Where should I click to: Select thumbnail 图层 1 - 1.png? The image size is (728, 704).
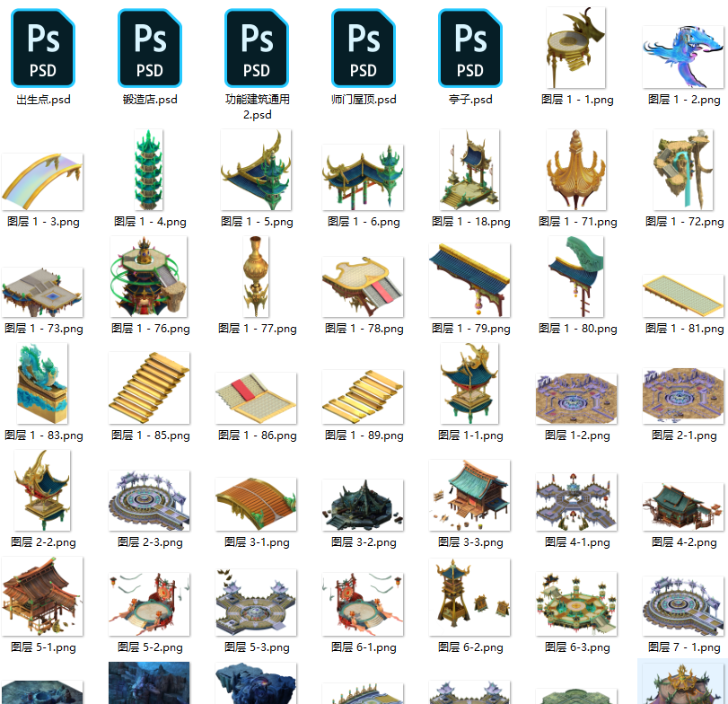[576, 48]
